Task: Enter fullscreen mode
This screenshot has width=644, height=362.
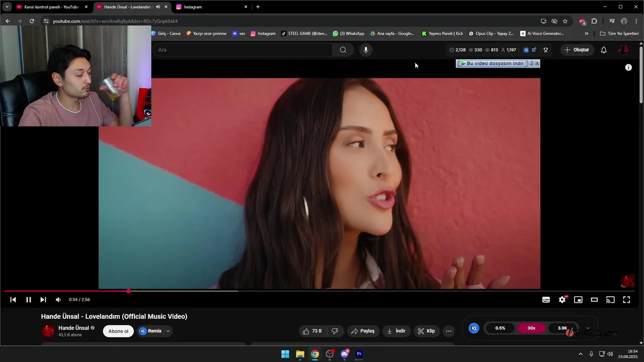Action: 626,300
